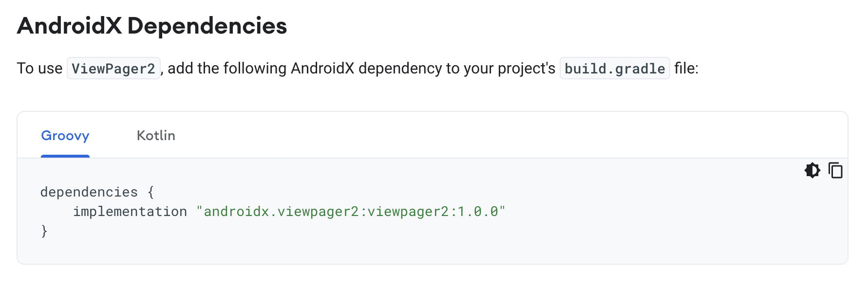Switch to the Kotlin tab
868x288 pixels.
156,136
